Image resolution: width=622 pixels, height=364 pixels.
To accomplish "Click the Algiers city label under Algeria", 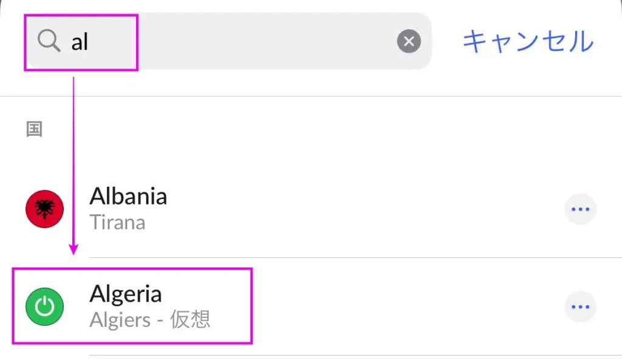I will 120,320.
